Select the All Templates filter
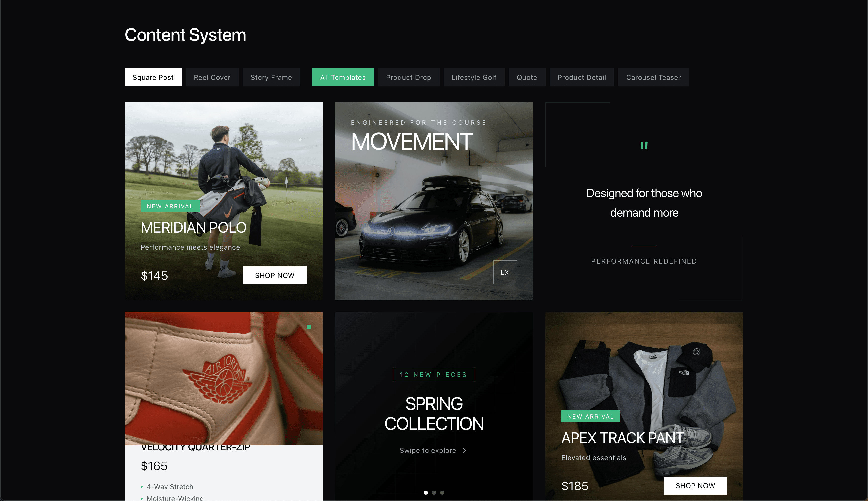 (343, 77)
